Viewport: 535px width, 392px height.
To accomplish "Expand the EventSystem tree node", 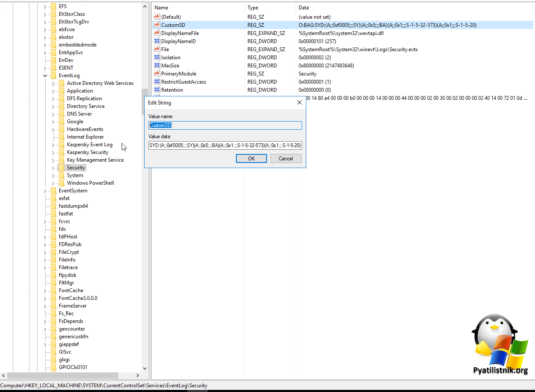I will coord(45,191).
